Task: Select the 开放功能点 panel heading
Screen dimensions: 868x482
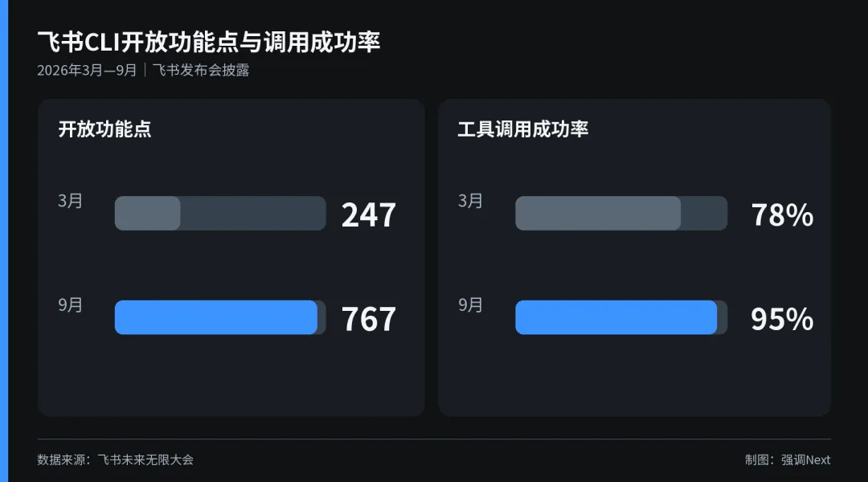Action: [104, 129]
